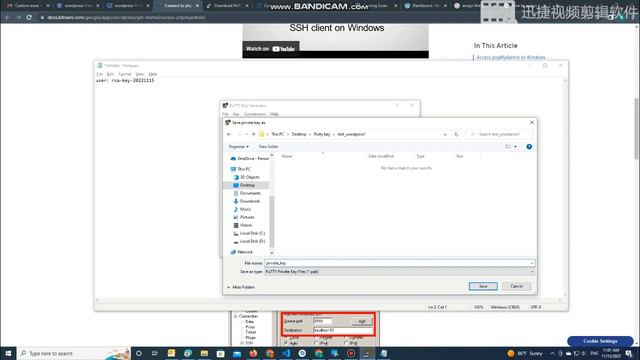
Task: Switch to the Connect to phpMyAdmin browser tab
Action: coord(178,6)
